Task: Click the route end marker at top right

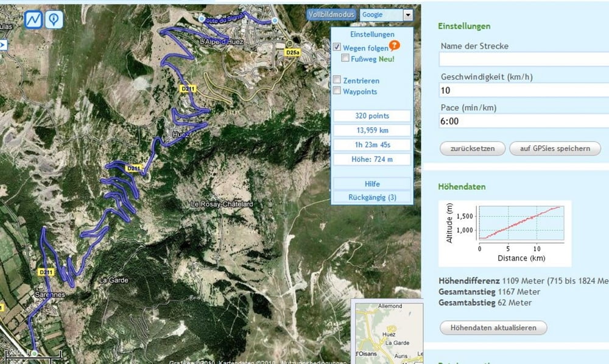Action: point(275,20)
